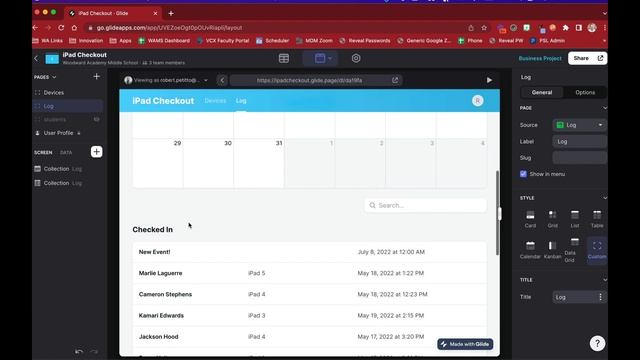Switch to the General tab
The height and width of the screenshot is (360, 640).
pos(542,92)
